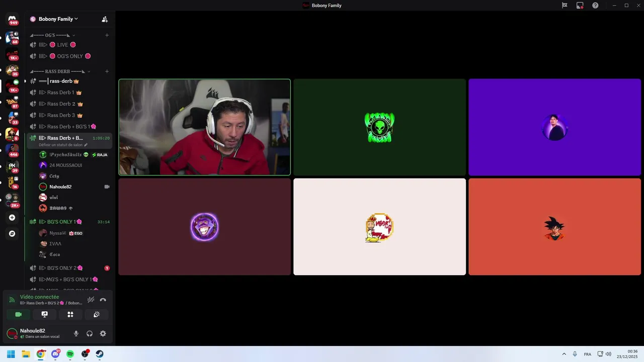
Task: Click user Cety in voice list
Action: (x=74, y=176)
